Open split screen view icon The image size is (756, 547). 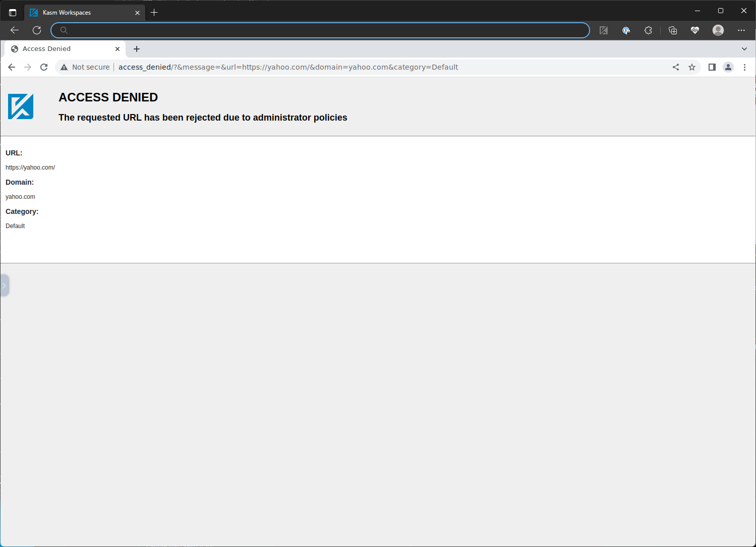(x=712, y=67)
